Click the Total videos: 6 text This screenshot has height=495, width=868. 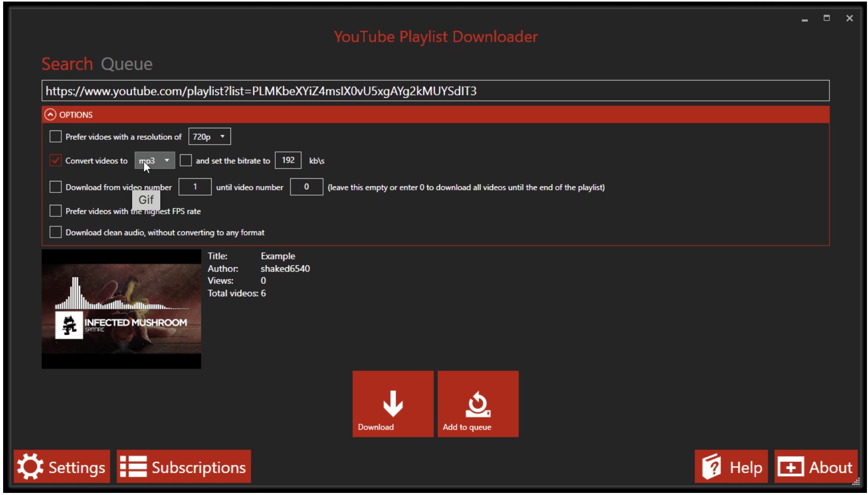click(x=237, y=293)
